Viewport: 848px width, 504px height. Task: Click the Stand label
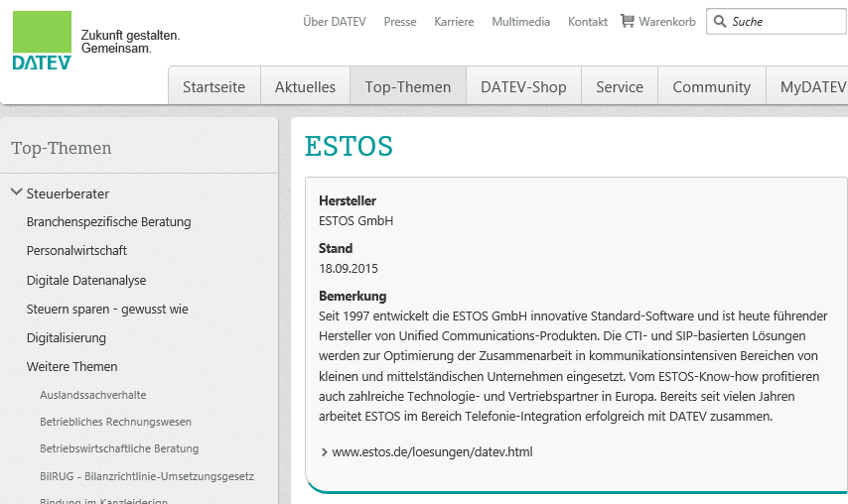coord(336,248)
